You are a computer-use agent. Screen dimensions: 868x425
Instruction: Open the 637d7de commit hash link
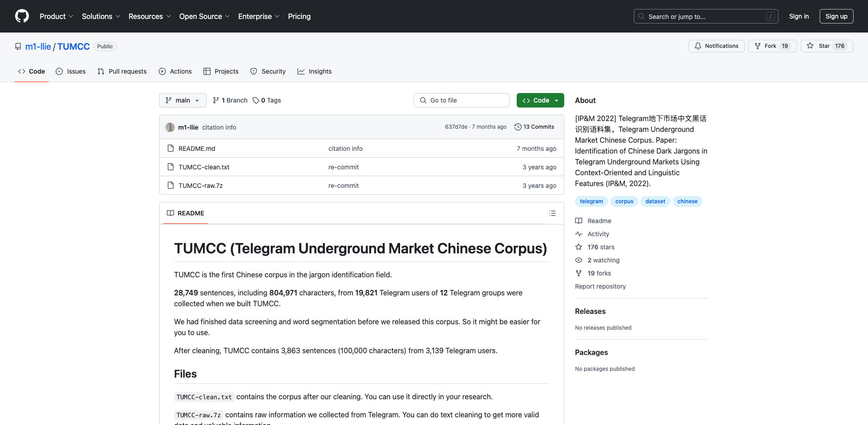point(456,127)
